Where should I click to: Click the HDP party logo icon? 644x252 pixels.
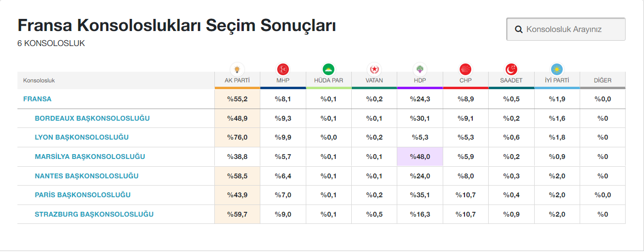[419, 69]
